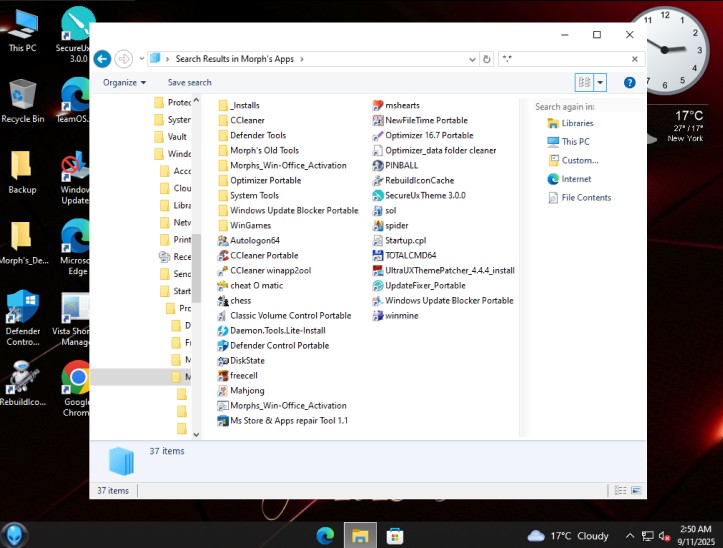Search again in File Contents
The height and width of the screenshot is (548, 723).
pos(579,198)
